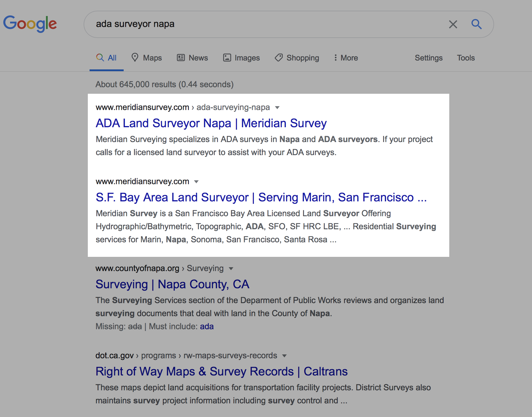Expand dropdown arrow beside dot.ca.gov URL
Image resolution: width=532 pixels, height=417 pixels.
pos(284,356)
